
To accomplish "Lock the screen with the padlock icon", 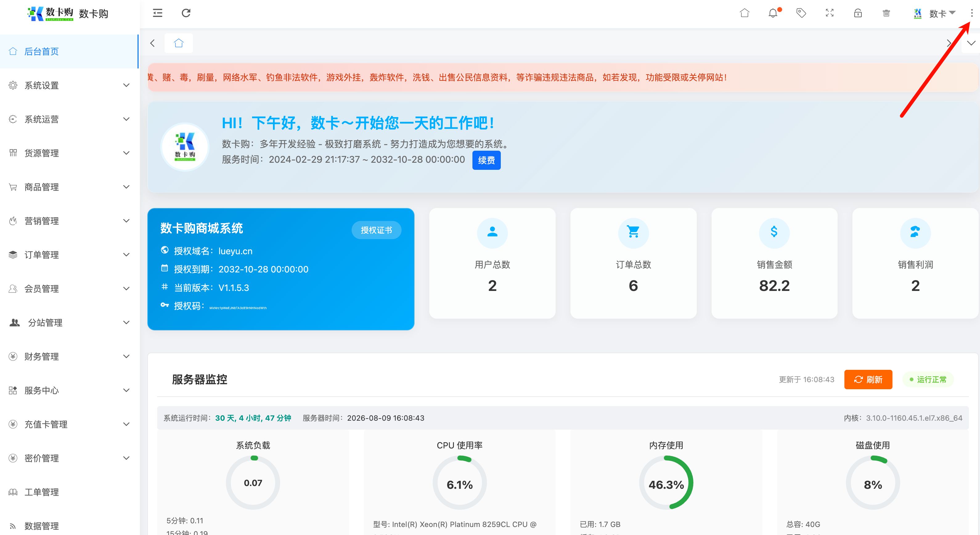I will point(858,13).
